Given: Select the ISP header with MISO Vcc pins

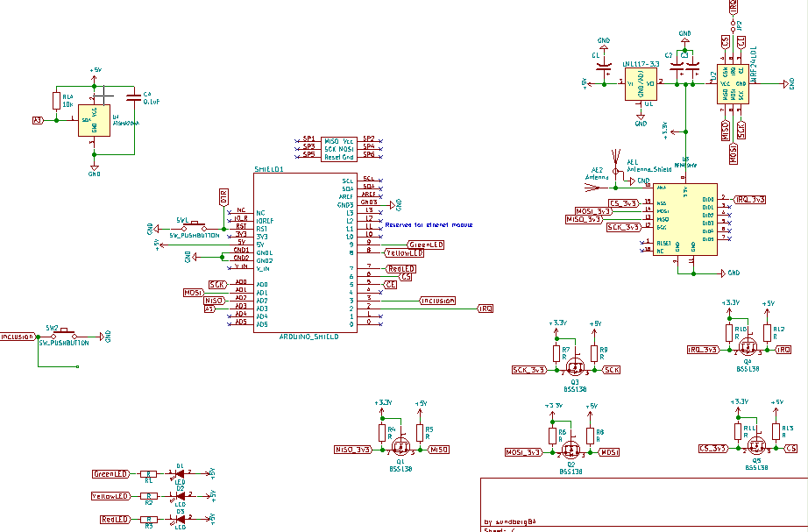Looking at the screenshot, I should [338, 148].
